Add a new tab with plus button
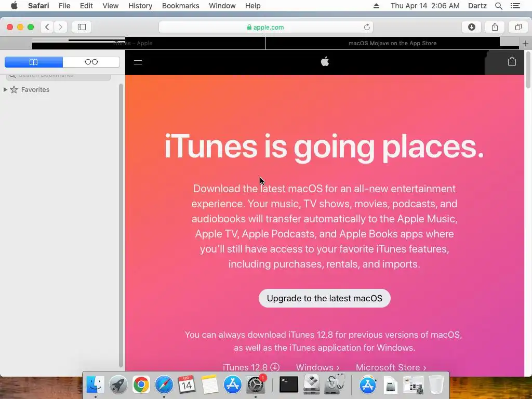Screen dimensions: 532x399 click(x=525, y=44)
